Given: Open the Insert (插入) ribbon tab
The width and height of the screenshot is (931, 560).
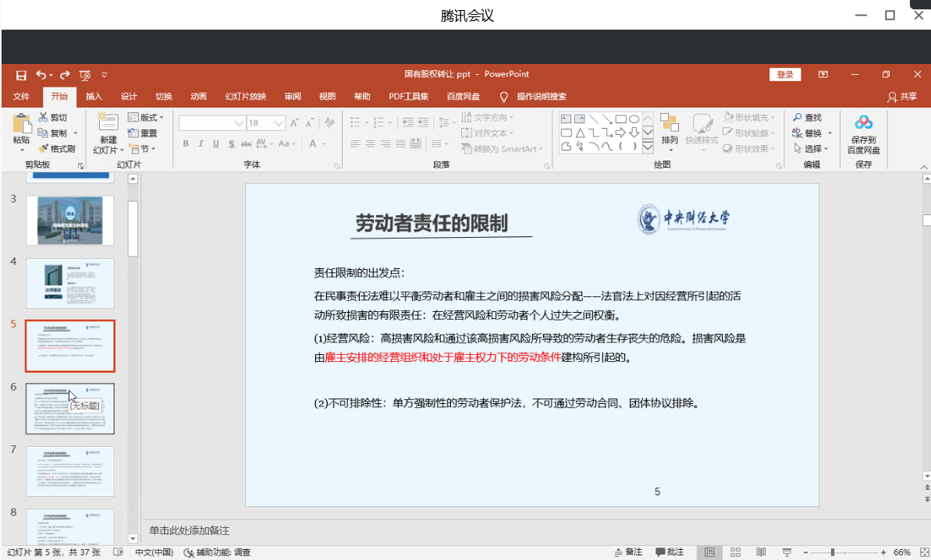Looking at the screenshot, I should click(x=94, y=97).
